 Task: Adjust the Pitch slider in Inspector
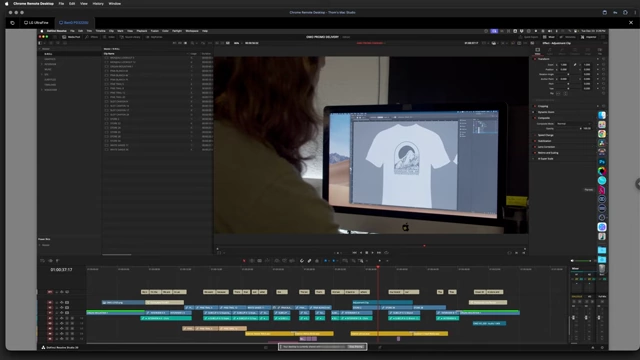coord(568,84)
